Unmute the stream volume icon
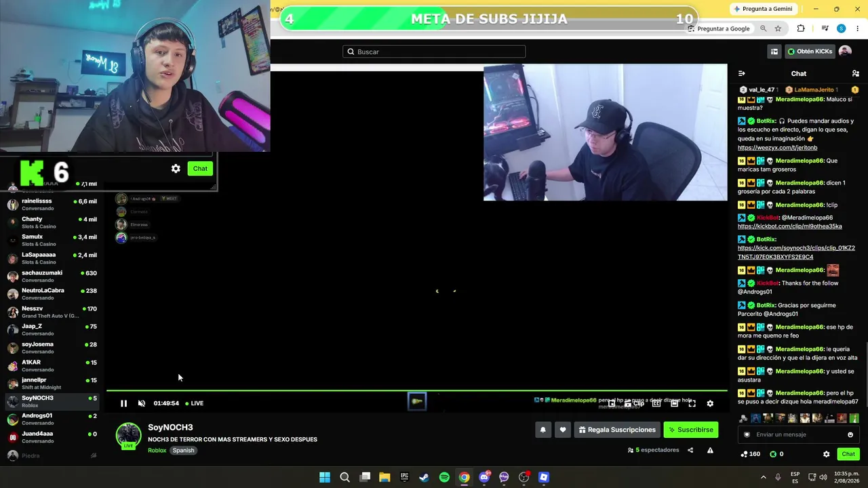 point(142,403)
